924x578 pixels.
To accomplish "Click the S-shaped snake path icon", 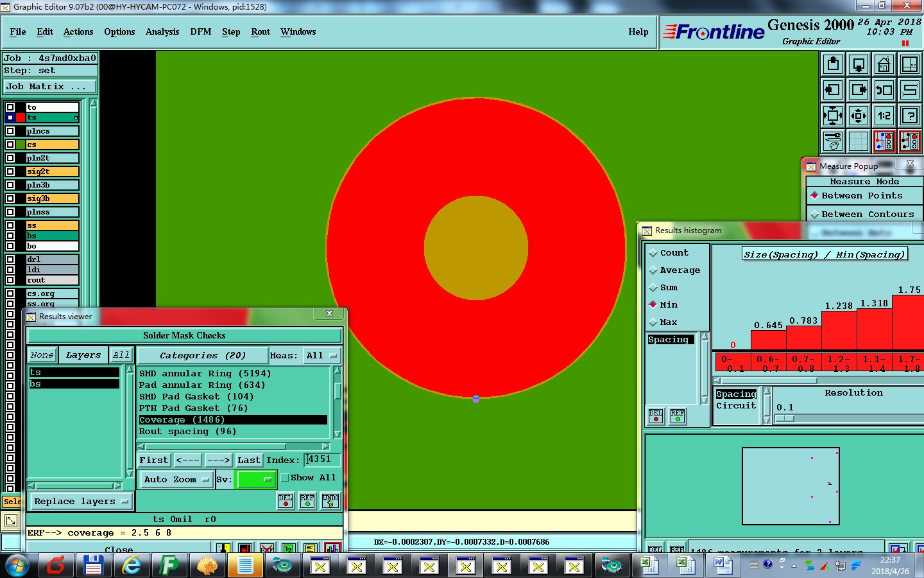I will point(910,90).
